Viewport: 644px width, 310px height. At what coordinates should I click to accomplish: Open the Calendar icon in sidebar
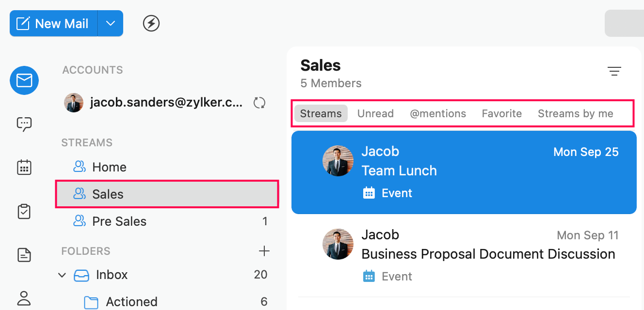click(x=24, y=168)
